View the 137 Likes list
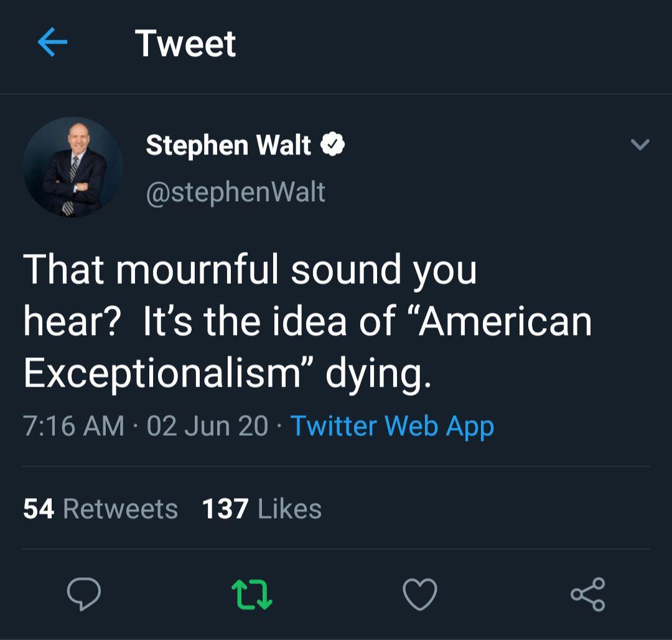This screenshot has width=672, height=640. (x=261, y=509)
